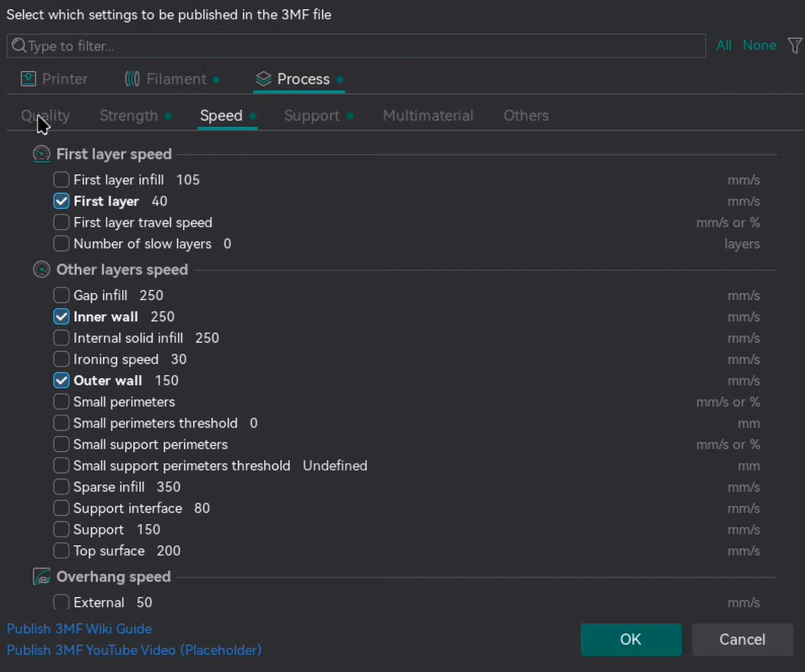Switch to the Filament tab
805x672 pixels.
[x=171, y=79]
